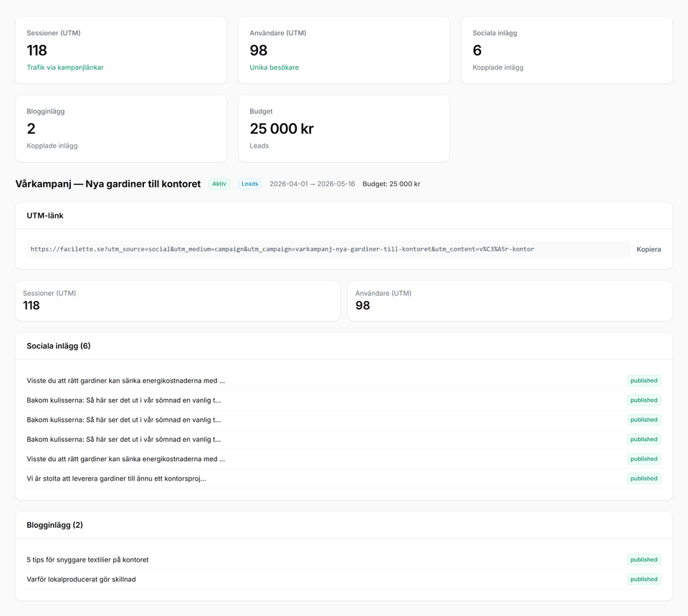Click published badge on '5 tips' blog row
Viewport: 688px width, 616px height.
click(644, 559)
